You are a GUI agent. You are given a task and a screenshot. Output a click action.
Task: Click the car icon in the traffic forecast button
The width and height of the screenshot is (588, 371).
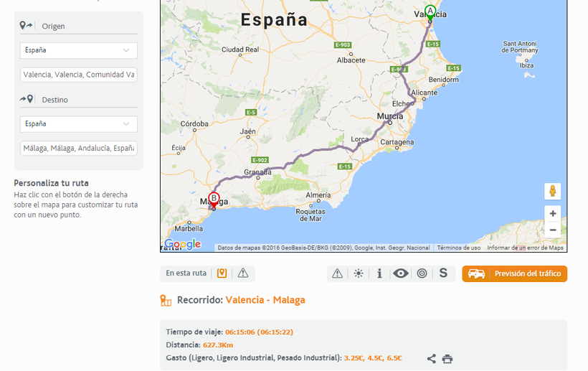[x=476, y=273]
